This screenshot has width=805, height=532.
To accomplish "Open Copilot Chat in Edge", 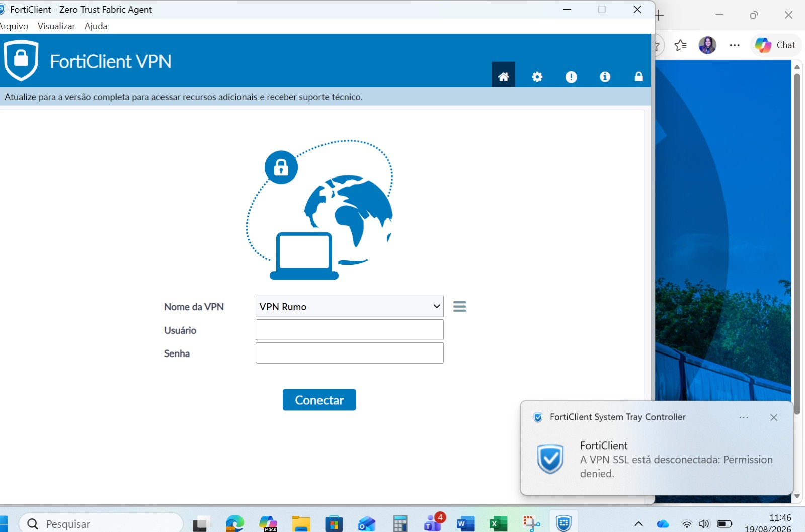I will [x=775, y=45].
